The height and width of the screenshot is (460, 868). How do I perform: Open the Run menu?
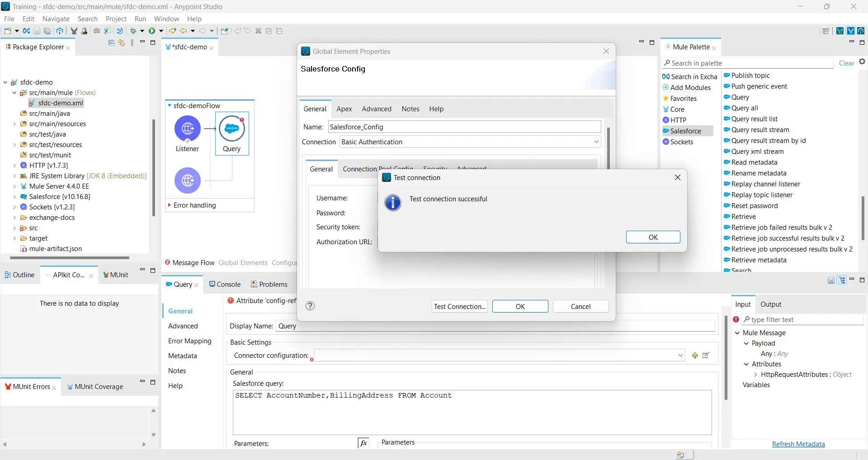click(x=140, y=19)
